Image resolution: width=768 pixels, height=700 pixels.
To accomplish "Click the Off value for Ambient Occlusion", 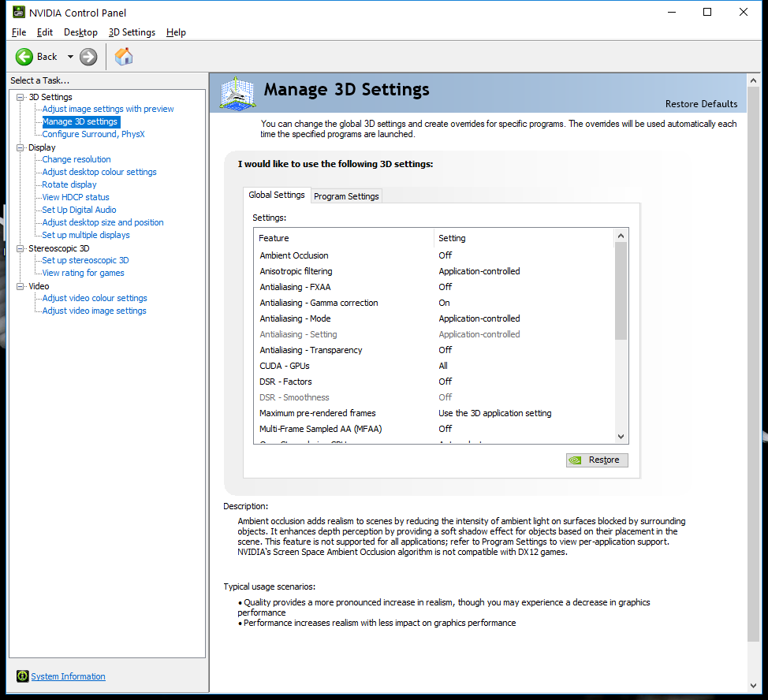I will click(x=446, y=255).
